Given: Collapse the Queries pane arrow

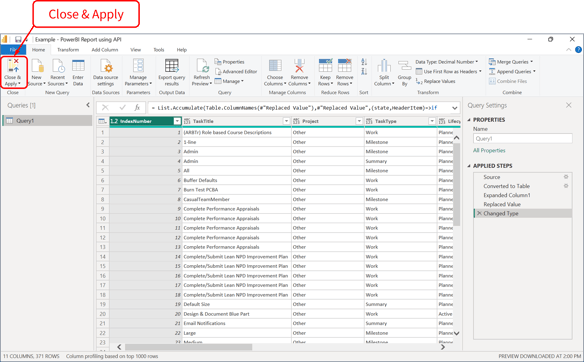Looking at the screenshot, I should click(88, 105).
